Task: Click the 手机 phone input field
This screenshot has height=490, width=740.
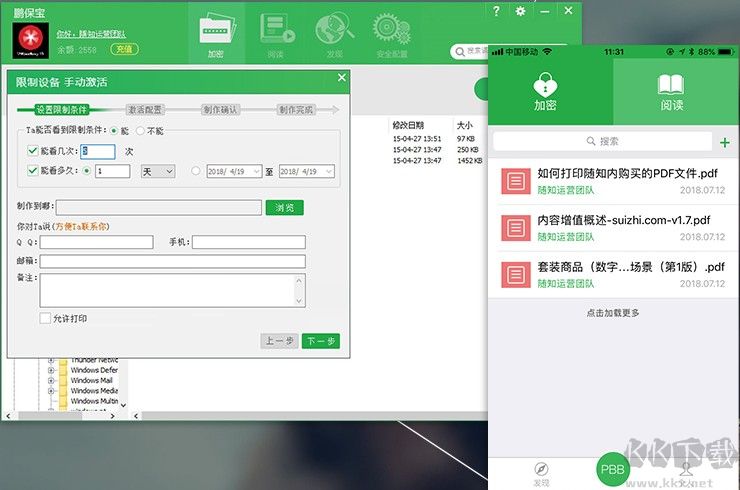Action: click(x=249, y=242)
